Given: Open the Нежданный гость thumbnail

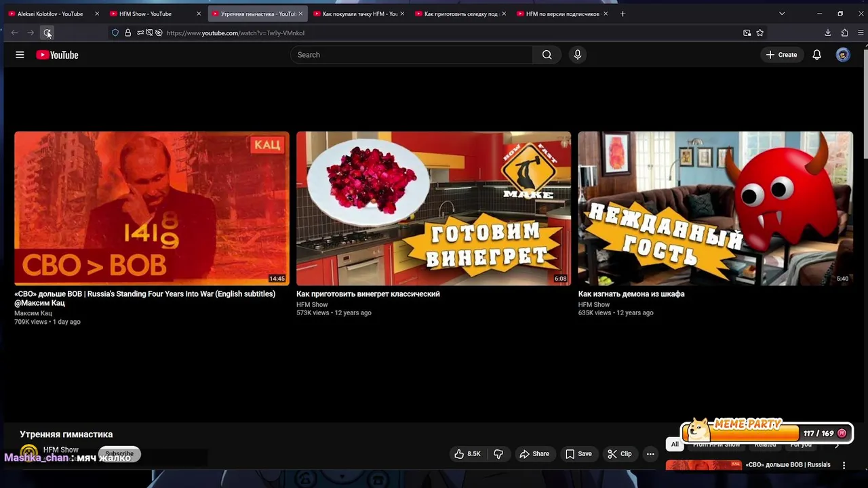Looking at the screenshot, I should [x=715, y=208].
